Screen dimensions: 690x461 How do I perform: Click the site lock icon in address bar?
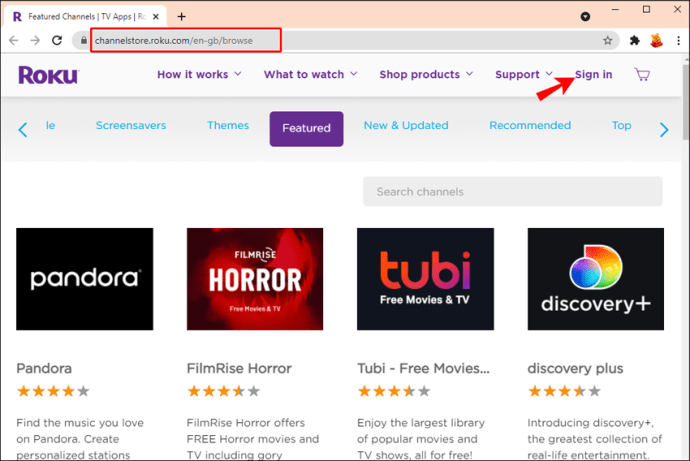84,40
